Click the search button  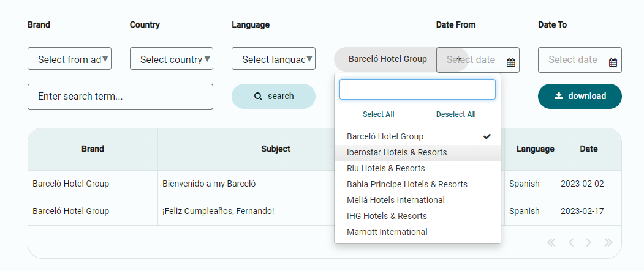(x=273, y=96)
